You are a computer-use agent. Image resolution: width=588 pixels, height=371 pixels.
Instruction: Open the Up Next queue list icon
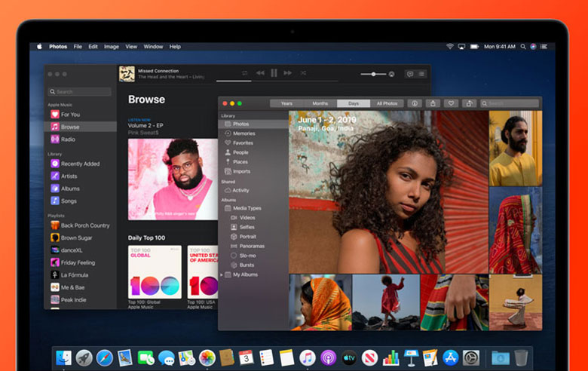421,74
